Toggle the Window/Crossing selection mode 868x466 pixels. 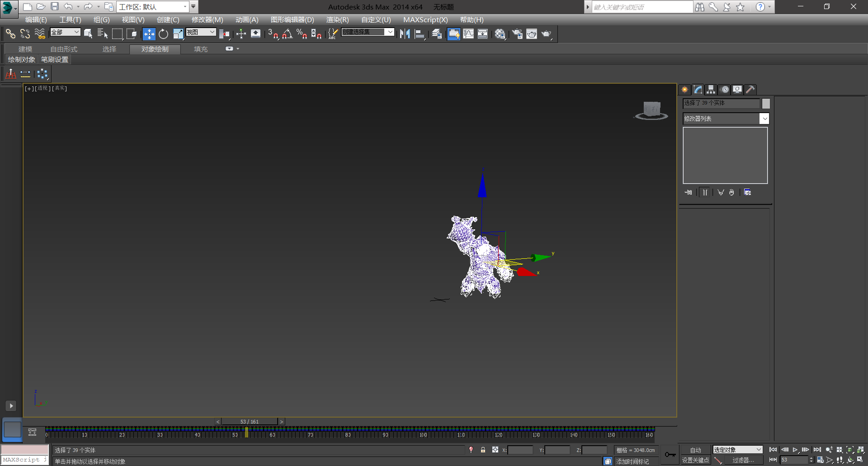[x=132, y=34]
